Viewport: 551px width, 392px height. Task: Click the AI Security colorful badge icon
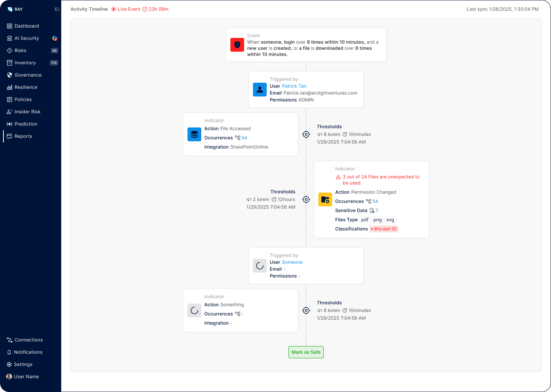[x=55, y=38]
